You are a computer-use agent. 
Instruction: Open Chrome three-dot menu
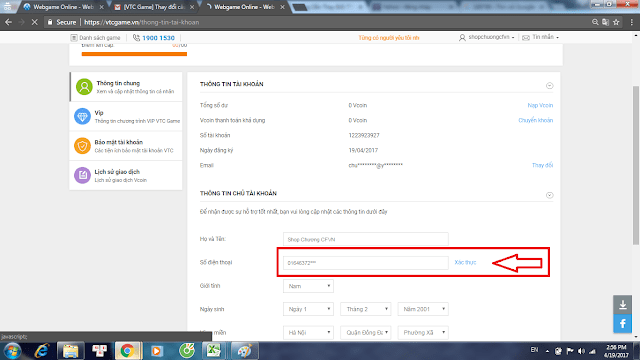tap(631, 22)
